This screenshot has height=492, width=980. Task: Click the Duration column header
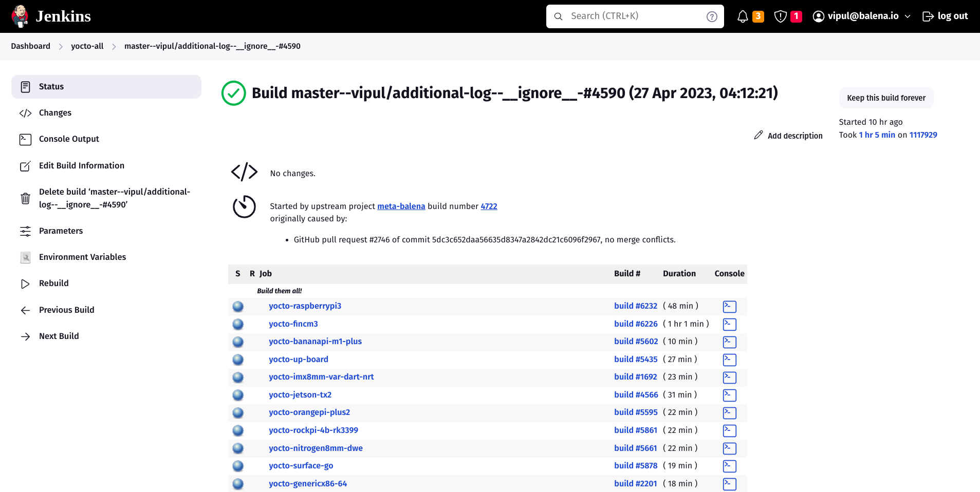click(679, 274)
